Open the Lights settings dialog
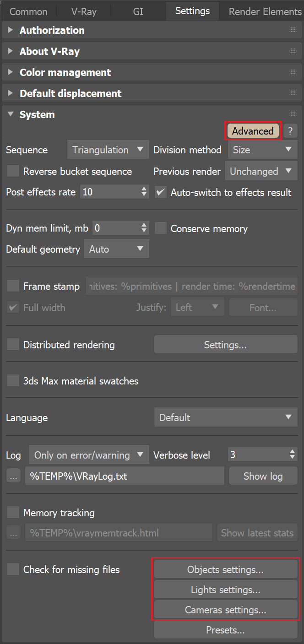This screenshot has width=304, height=644. (225, 590)
